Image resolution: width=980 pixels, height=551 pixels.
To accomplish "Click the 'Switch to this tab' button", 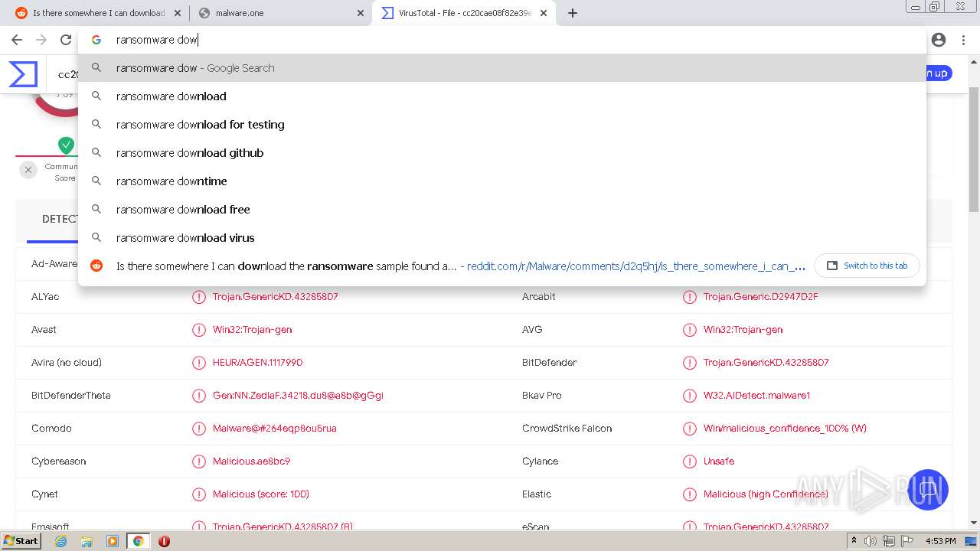I will tap(867, 266).
